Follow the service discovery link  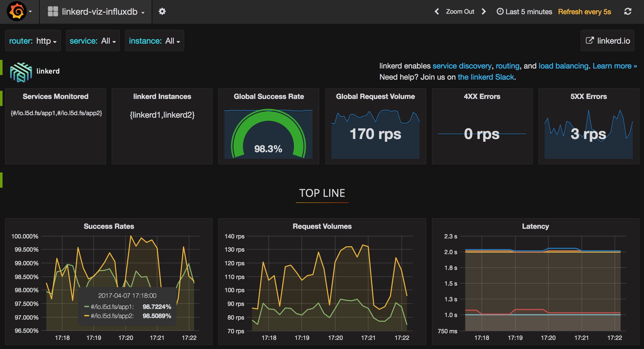coord(462,66)
